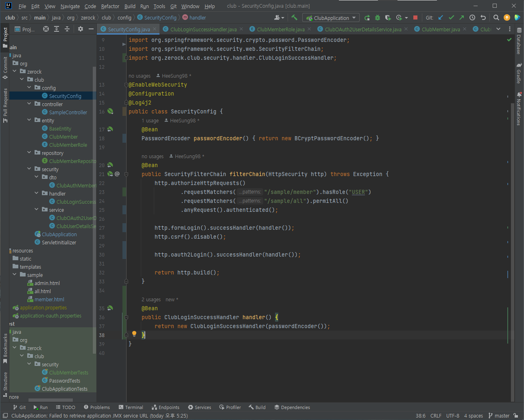Collapse the repository folder in tree

tap(29, 152)
